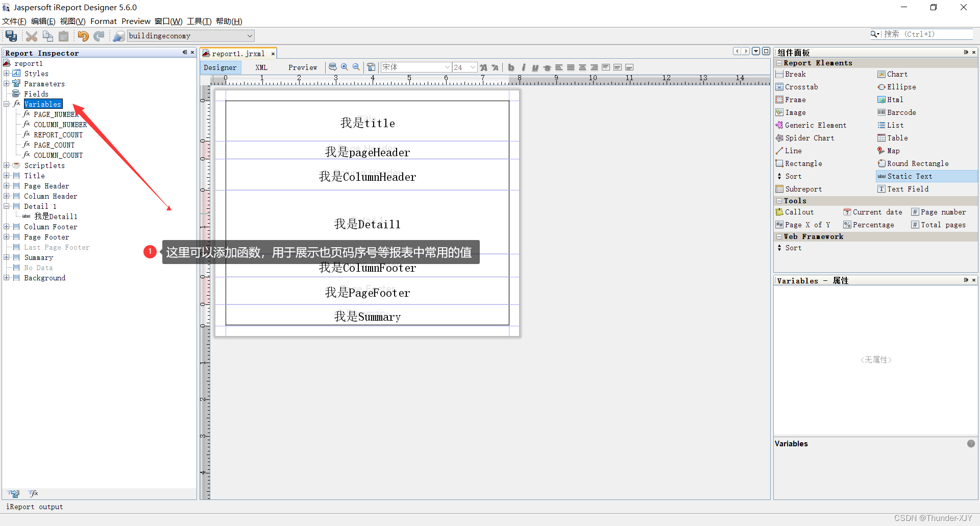Center text alignment in the toolbar
The image size is (980, 526).
pos(582,67)
